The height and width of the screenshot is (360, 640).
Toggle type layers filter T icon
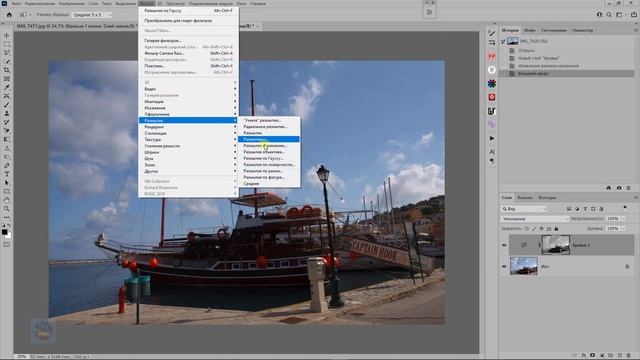pyautogui.click(x=585, y=209)
